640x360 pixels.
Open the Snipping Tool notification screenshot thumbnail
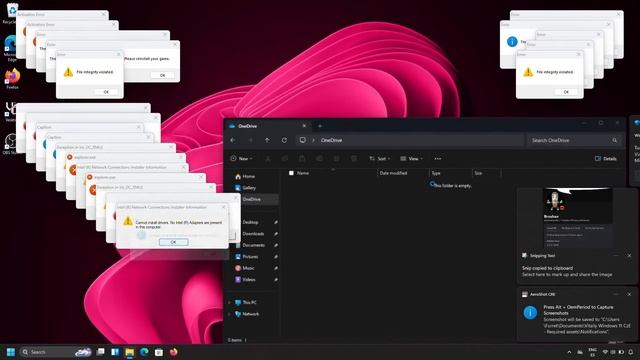[x=578, y=218]
